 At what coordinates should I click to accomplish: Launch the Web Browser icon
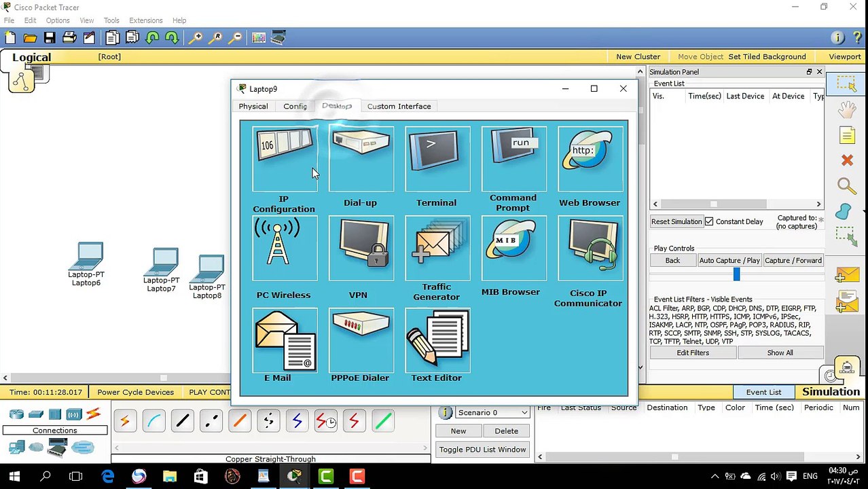pyautogui.click(x=590, y=158)
